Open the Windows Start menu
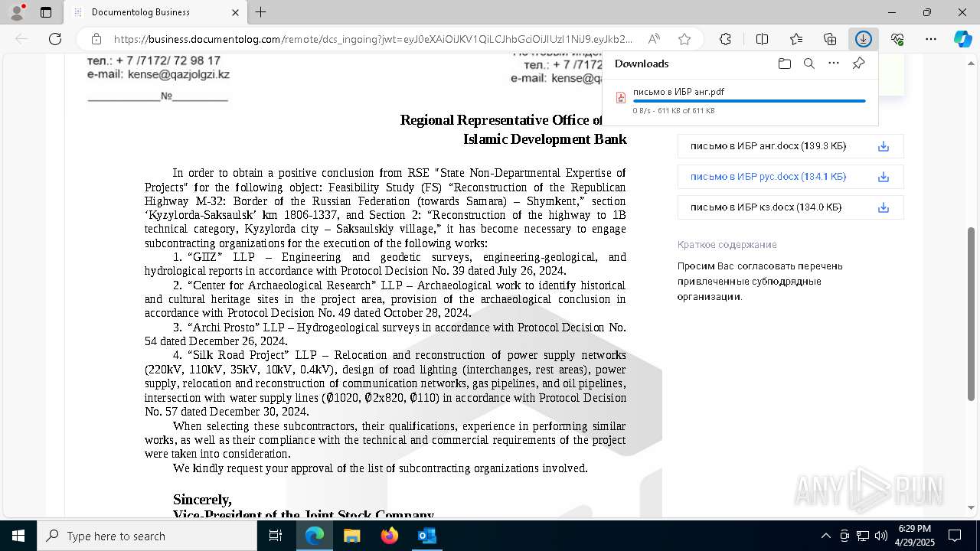980x551 pixels. [18, 536]
